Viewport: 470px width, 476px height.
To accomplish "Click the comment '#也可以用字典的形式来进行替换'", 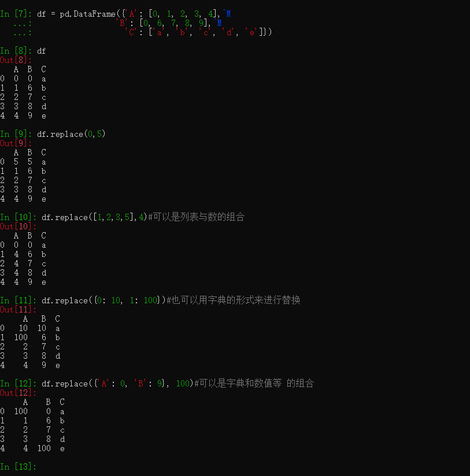I will [234, 300].
